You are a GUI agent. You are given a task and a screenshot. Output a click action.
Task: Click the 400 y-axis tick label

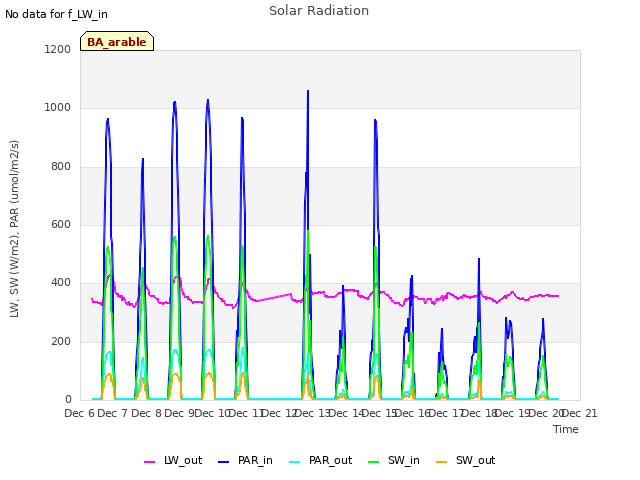coord(61,282)
